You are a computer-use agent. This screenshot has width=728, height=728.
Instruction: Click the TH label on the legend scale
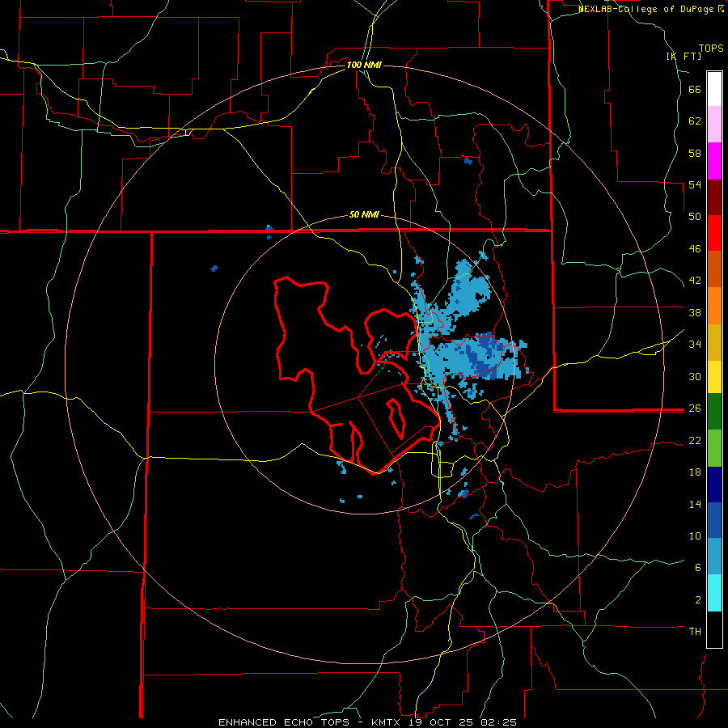coord(695,631)
